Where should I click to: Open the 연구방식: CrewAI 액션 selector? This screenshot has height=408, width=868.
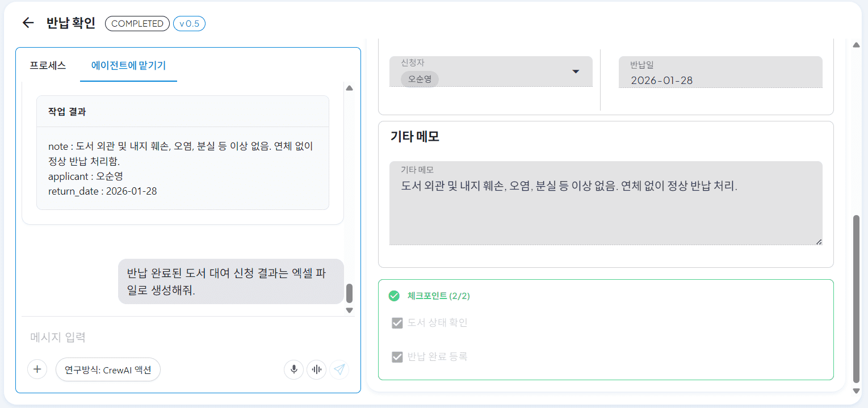[x=108, y=369]
